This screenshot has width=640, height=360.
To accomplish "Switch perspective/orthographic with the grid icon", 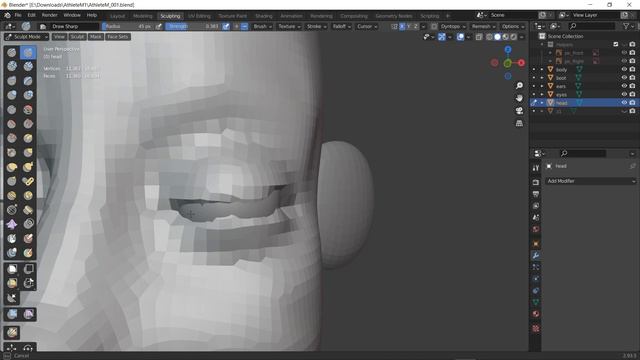I will tap(519, 123).
